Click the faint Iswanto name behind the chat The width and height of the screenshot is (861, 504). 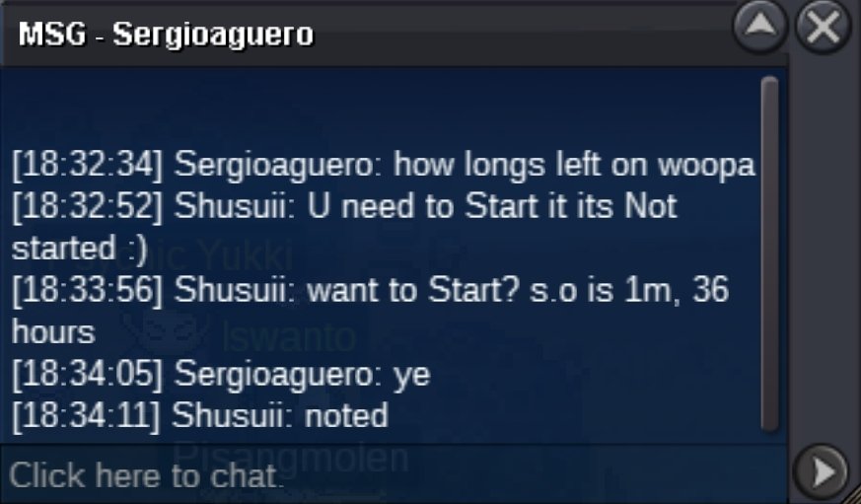pyautogui.click(x=289, y=337)
